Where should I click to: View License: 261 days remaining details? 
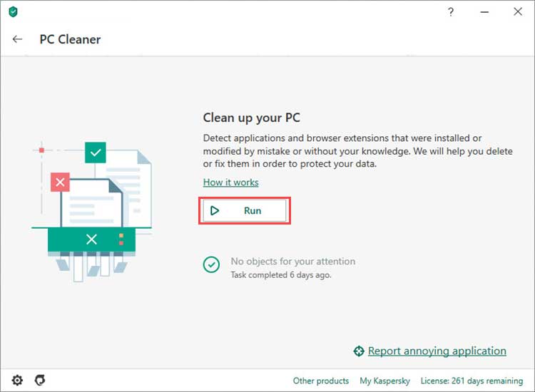472,381
